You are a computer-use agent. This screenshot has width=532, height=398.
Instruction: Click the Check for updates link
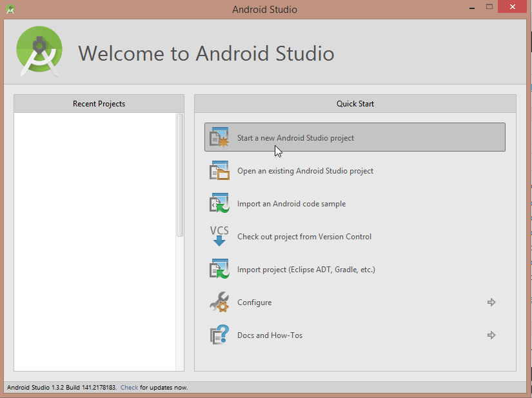(x=129, y=388)
